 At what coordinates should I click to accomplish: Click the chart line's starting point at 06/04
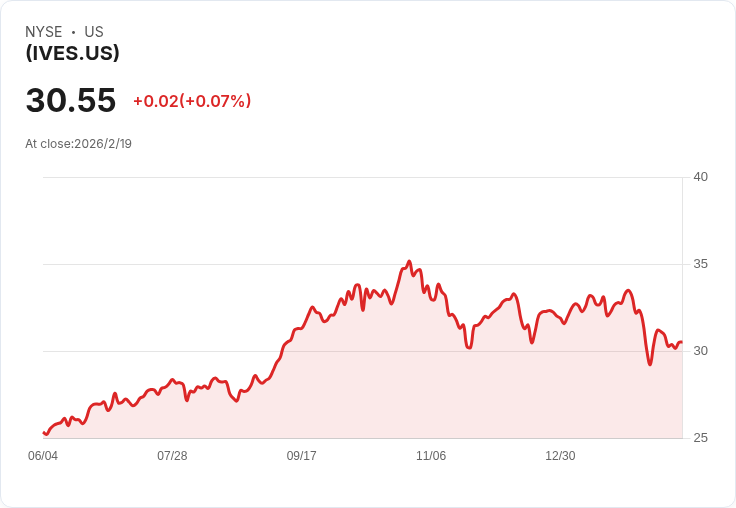click(x=44, y=432)
